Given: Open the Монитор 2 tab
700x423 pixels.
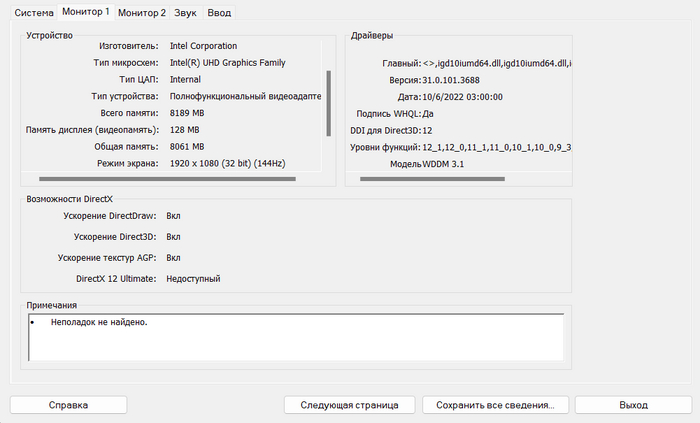Looking at the screenshot, I should (142, 13).
